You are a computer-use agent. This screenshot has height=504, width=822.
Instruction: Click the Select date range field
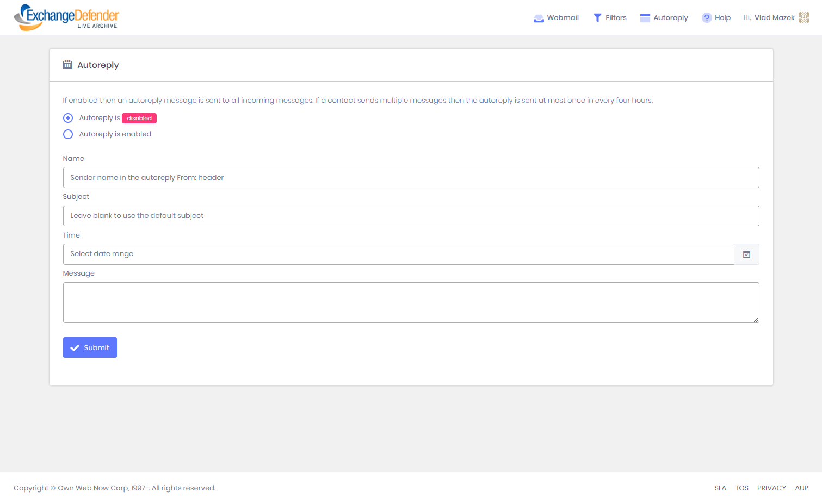(398, 254)
